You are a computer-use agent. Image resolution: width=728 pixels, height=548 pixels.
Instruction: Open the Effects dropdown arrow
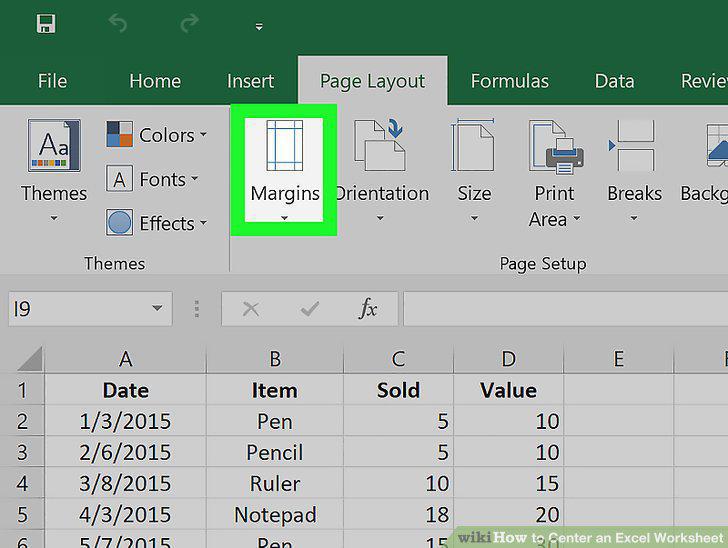[x=203, y=223]
